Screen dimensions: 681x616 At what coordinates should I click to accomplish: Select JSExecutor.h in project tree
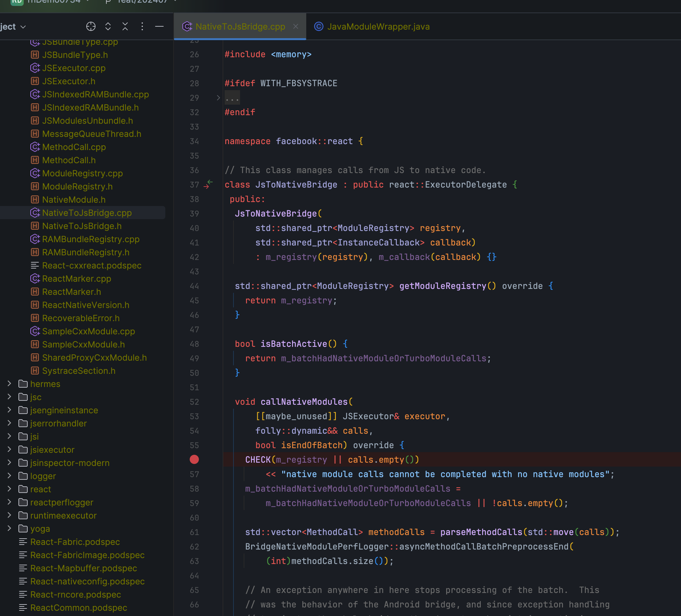coord(68,81)
